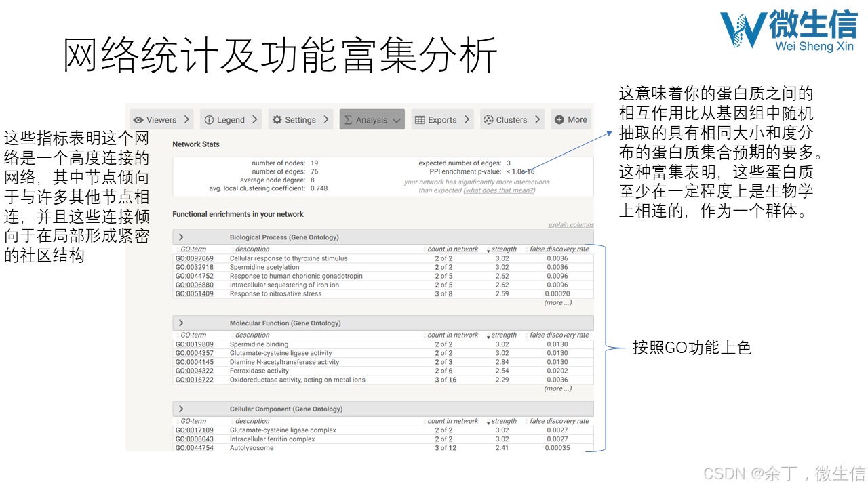868x488 pixels.
Task: Click 'Spermidine acetylation' description
Action: click(x=264, y=267)
